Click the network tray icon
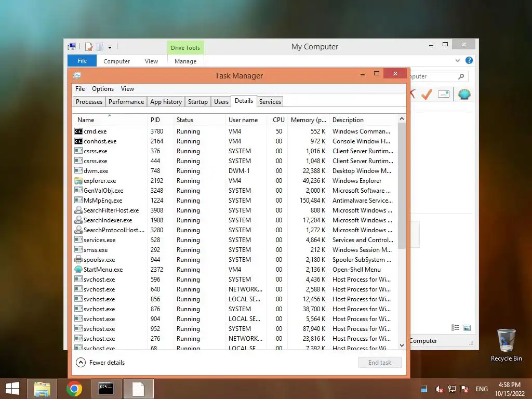This screenshot has width=532, height=399. click(452, 389)
